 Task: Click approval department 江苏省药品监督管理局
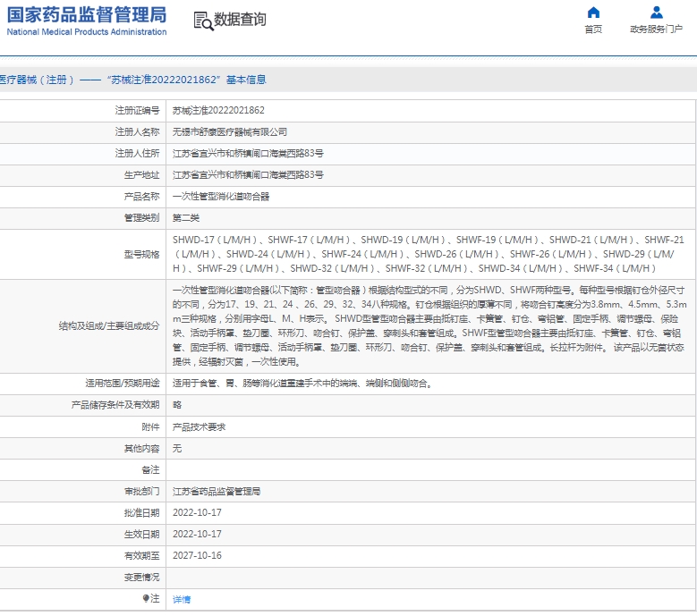(216, 492)
